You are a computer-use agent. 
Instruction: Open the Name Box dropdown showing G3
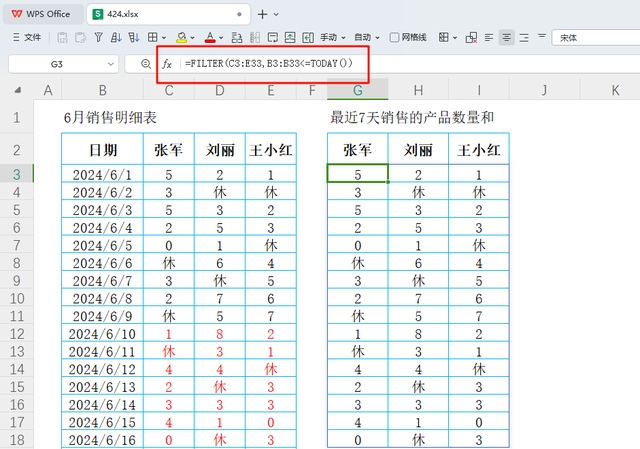click(x=111, y=64)
